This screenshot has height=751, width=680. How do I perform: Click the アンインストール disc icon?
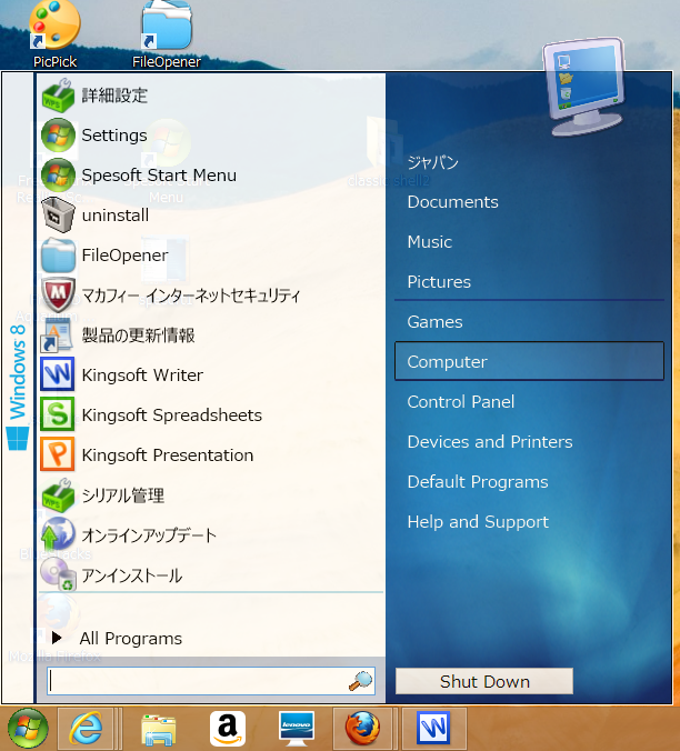58,575
